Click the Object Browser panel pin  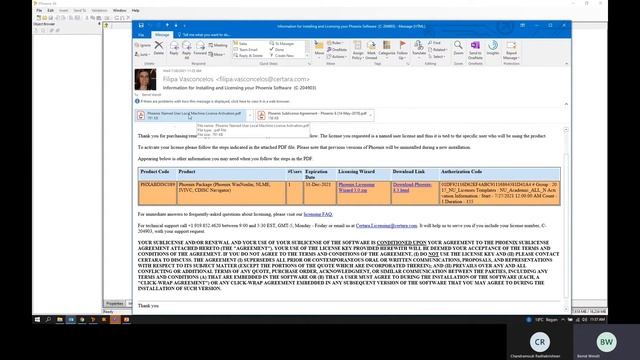99,24
